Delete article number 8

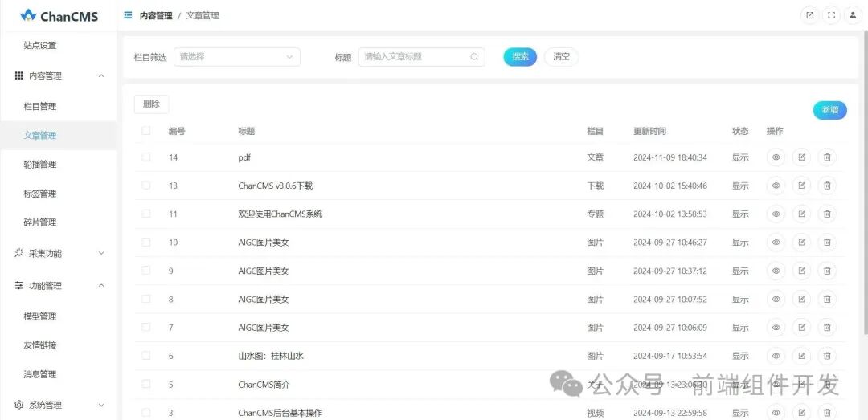point(827,299)
